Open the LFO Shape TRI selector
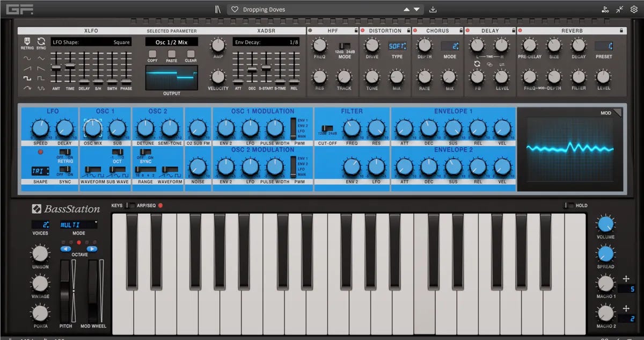Viewport: 644px width, 340px height. (40, 171)
